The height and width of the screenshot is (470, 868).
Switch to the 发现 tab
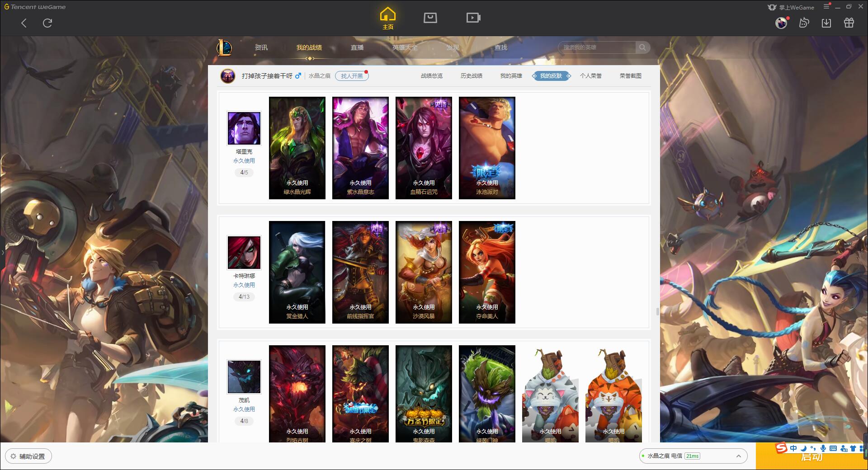pos(453,47)
